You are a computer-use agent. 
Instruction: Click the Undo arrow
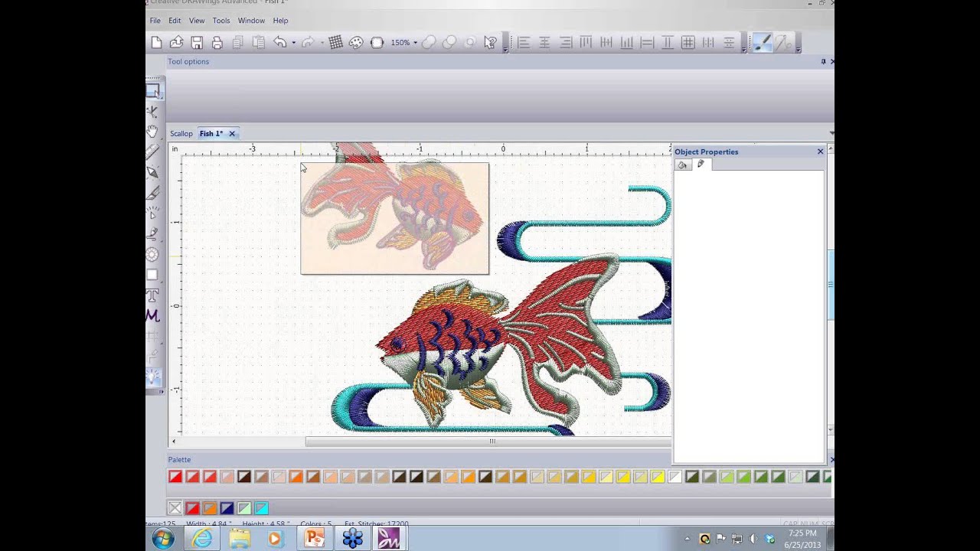(279, 43)
